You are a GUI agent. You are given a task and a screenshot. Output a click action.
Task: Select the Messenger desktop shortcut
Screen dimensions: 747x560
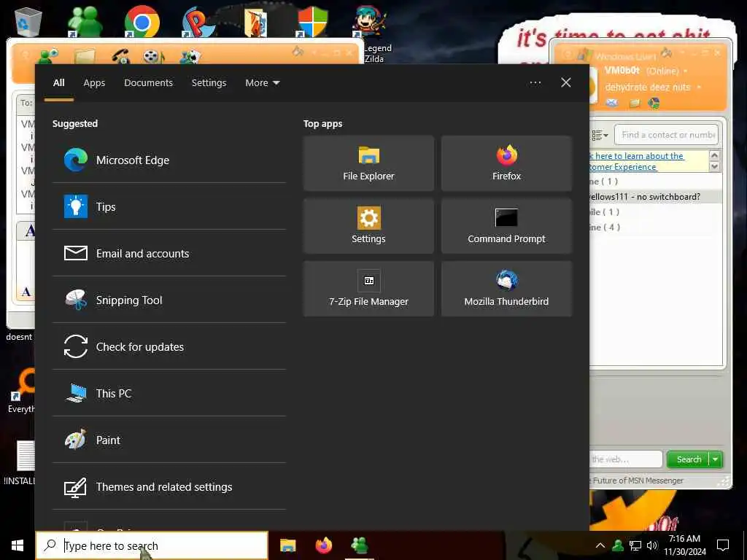[85, 21]
